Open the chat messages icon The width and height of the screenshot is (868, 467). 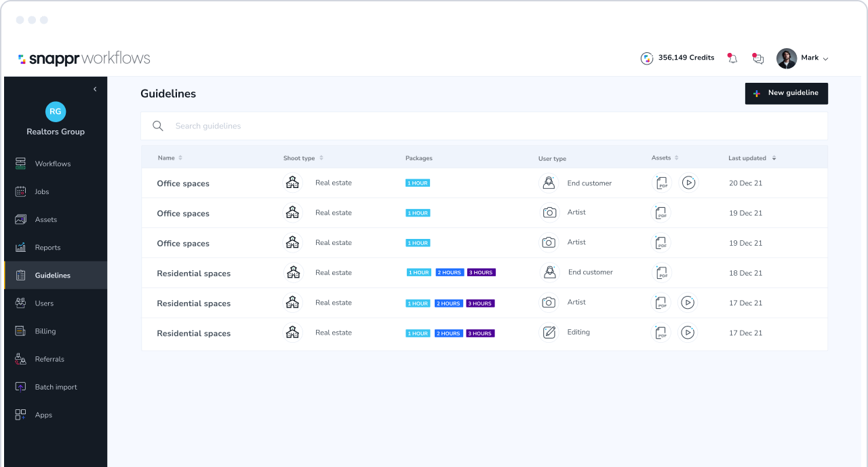(757, 58)
